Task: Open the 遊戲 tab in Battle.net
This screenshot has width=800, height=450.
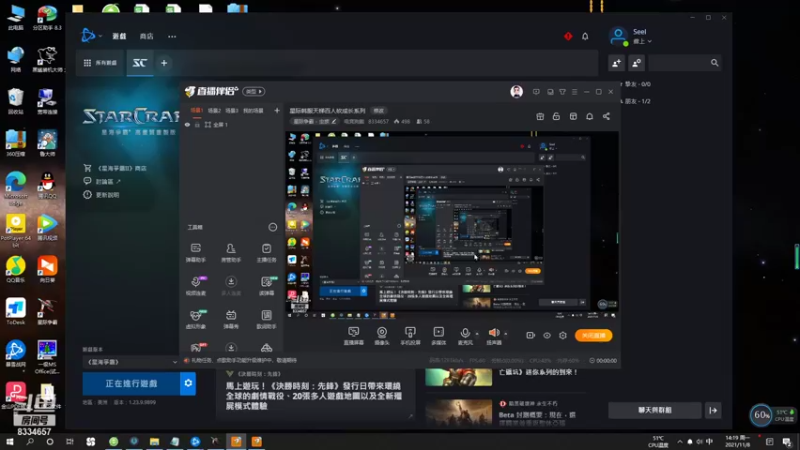Action: tap(119, 36)
